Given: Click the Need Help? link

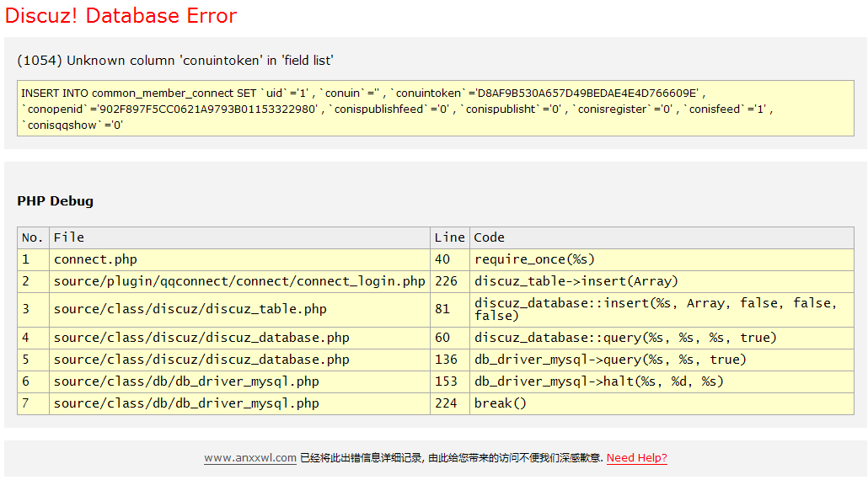Looking at the screenshot, I should [x=636, y=458].
